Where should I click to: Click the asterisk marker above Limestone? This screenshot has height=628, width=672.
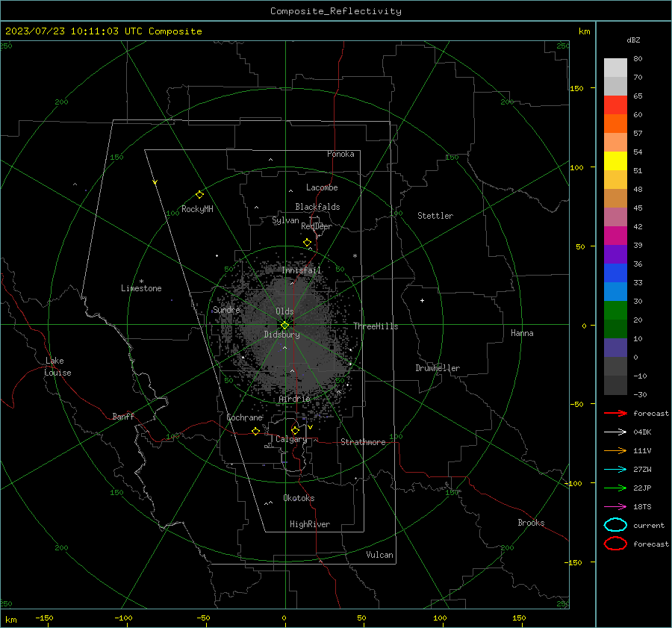141,282
